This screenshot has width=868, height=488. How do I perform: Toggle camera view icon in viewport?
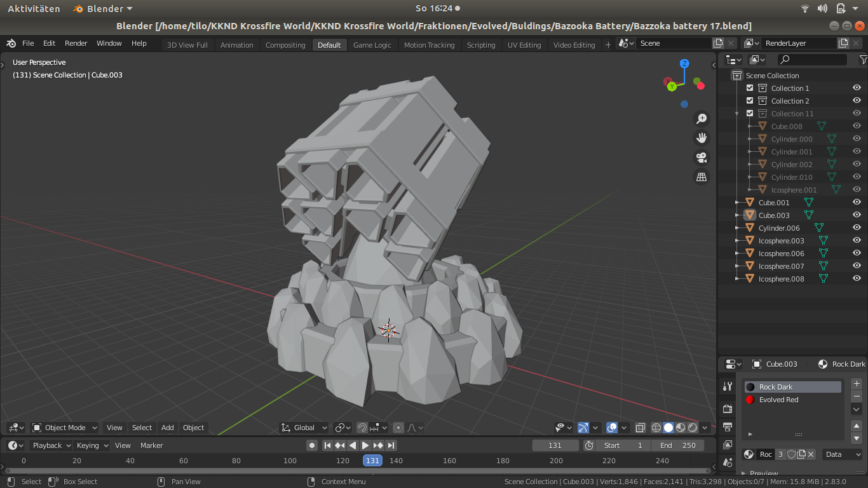tap(702, 158)
